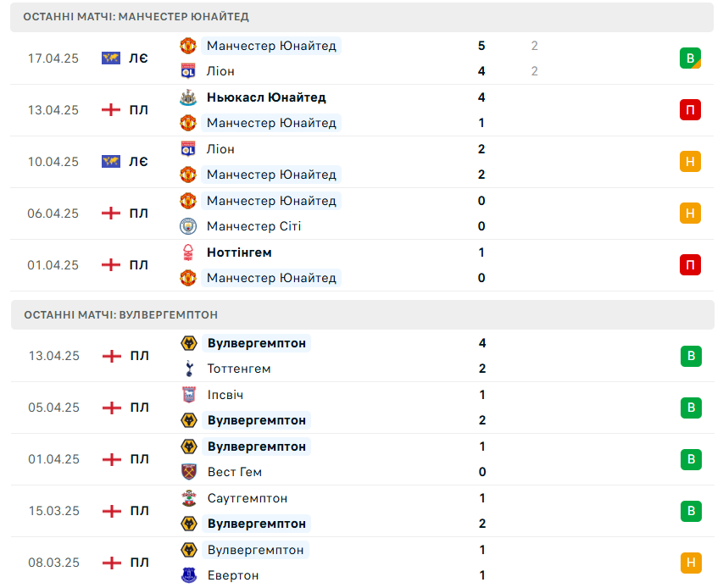The image size is (723, 588).
Task: Click Tottenham club crest
Action: 188,369
